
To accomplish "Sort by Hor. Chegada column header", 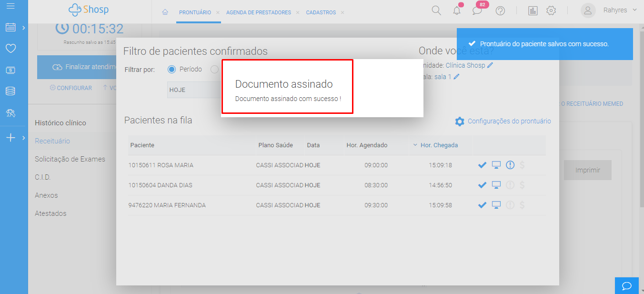I will pyautogui.click(x=439, y=145).
